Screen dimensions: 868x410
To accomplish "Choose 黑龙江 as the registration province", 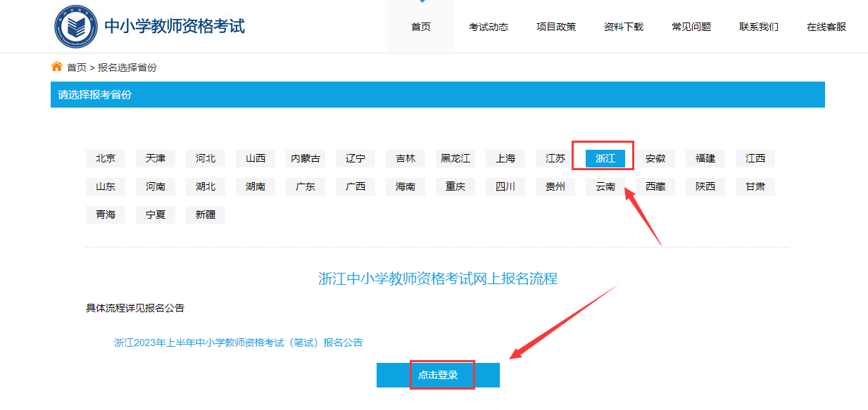I will pos(455,158).
